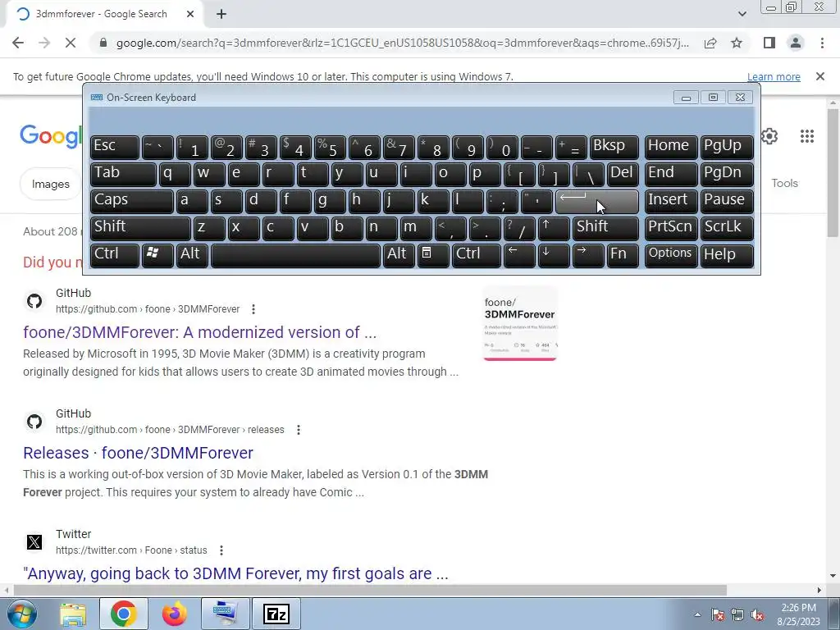Screen dimensions: 840x630
Task: Open the On-Screen Keyboard Help key
Action: (727, 256)
